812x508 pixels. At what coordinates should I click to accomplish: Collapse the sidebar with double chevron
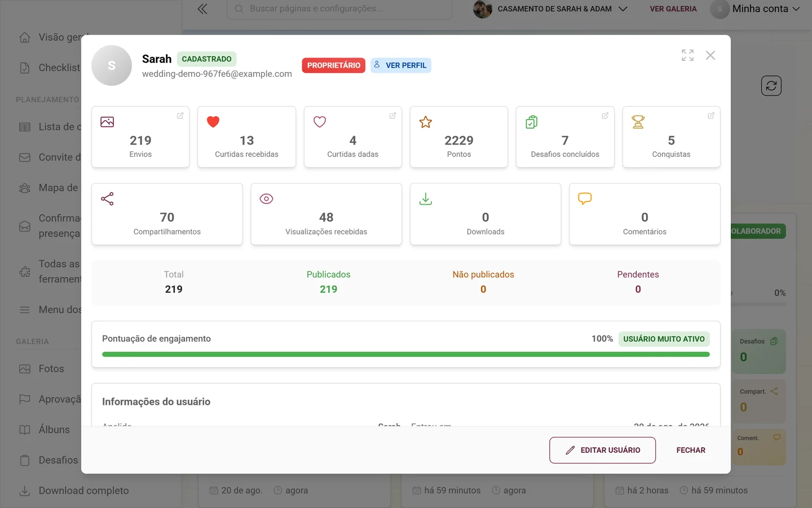click(x=202, y=9)
